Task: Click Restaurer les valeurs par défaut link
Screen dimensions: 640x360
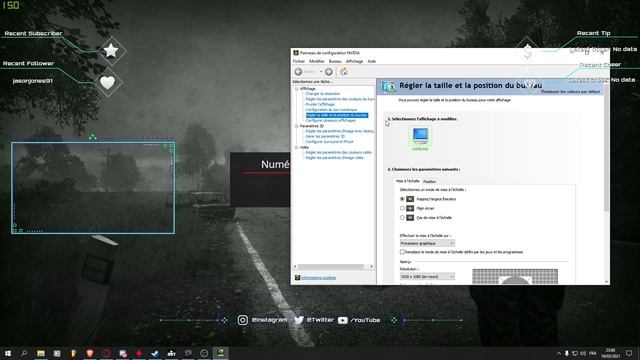Action: pyautogui.click(x=571, y=92)
